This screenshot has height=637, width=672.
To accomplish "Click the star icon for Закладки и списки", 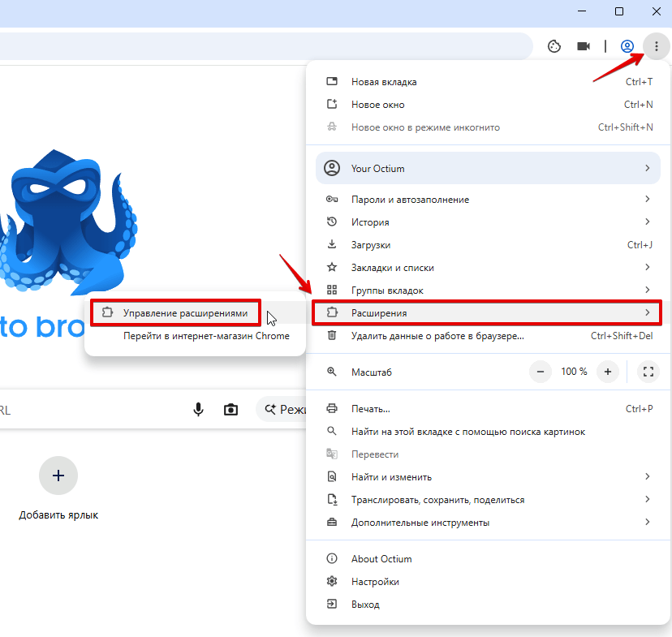I will (332, 267).
